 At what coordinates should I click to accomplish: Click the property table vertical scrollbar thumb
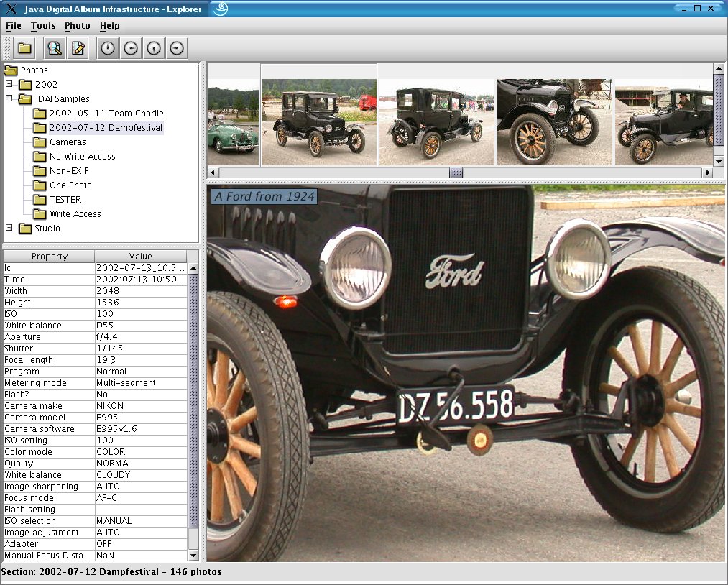coord(193,400)
